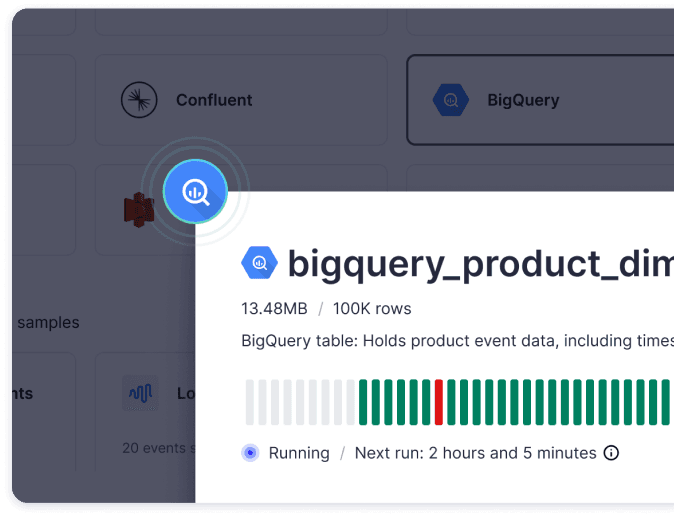Click the Running status indicator dot
674x516 pixels.
point(250,453)
